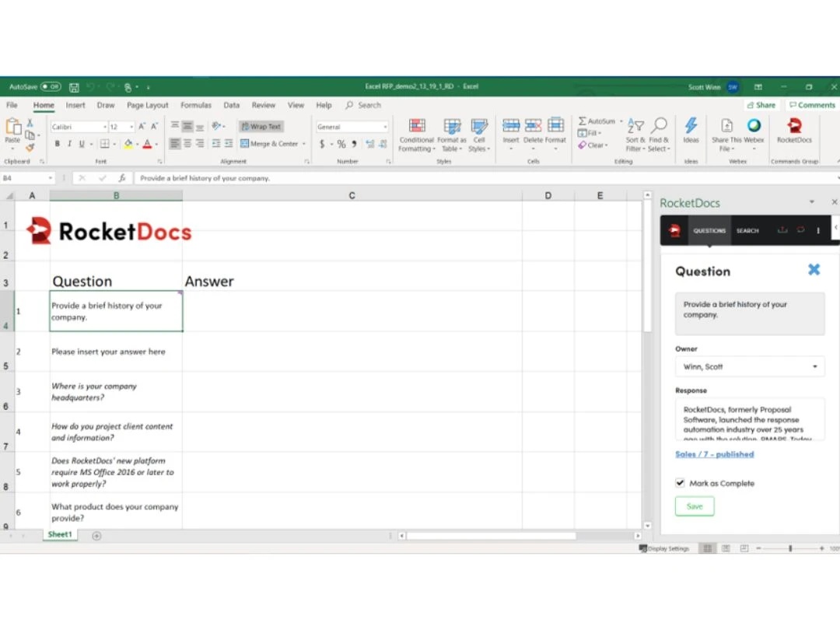Screen dimensions: 840x630
Task: Open Format as Table
Action: pyautogui.click(x=452, y=135)
